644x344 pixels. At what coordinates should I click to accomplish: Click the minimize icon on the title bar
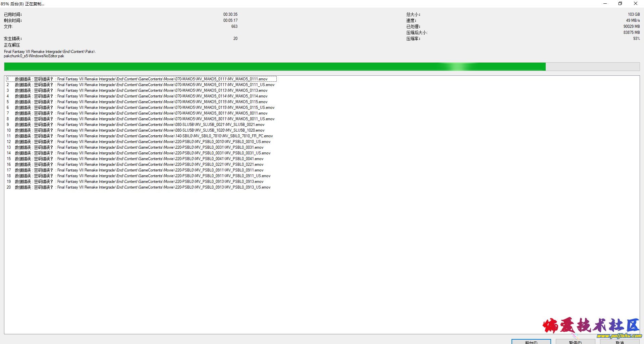(605, 4)
